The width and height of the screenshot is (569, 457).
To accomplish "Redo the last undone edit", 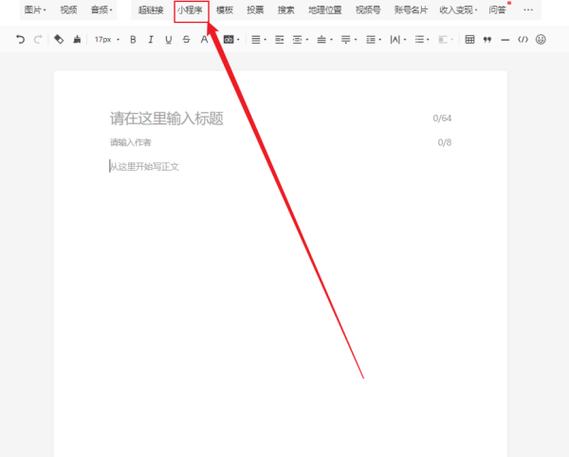I will click(38, 40).
